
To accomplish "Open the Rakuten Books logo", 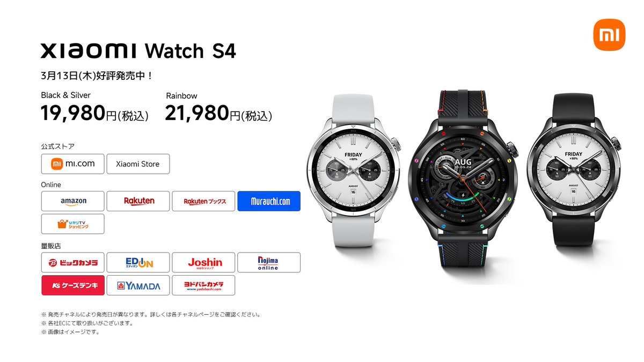I will 204,201.
